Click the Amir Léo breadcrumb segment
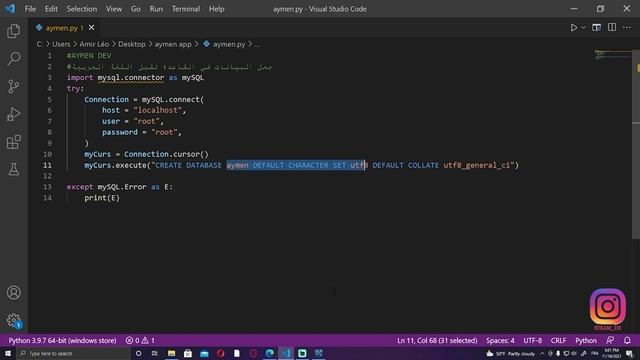 pos(94,44)
